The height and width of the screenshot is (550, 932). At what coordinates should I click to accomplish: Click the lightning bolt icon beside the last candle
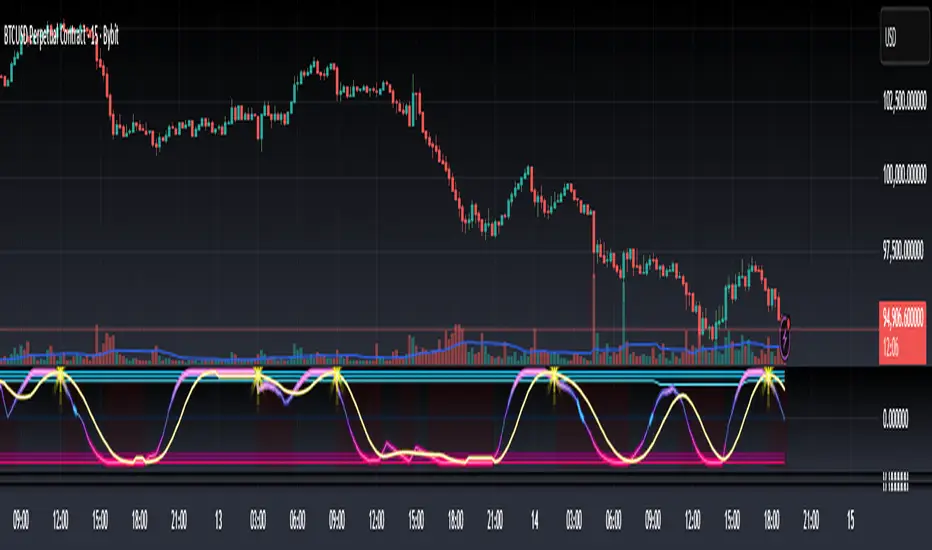click(x=785, y=340)
